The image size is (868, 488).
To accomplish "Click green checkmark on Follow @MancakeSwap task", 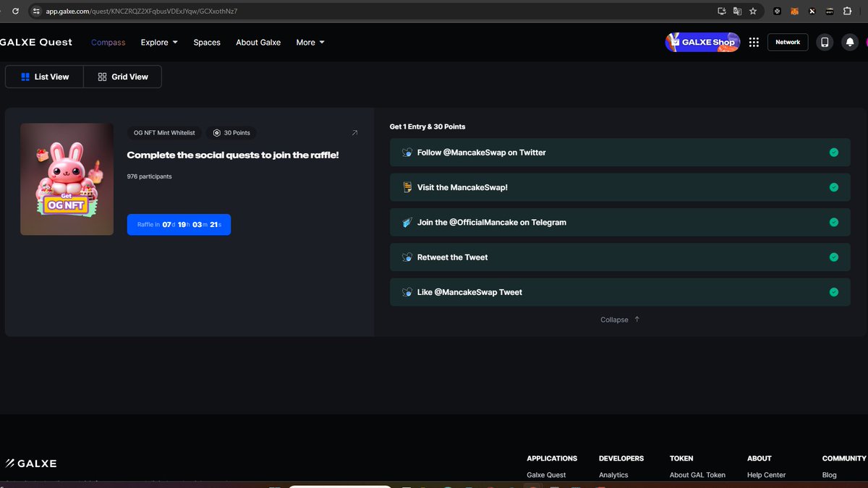I will tap(833, 153).
